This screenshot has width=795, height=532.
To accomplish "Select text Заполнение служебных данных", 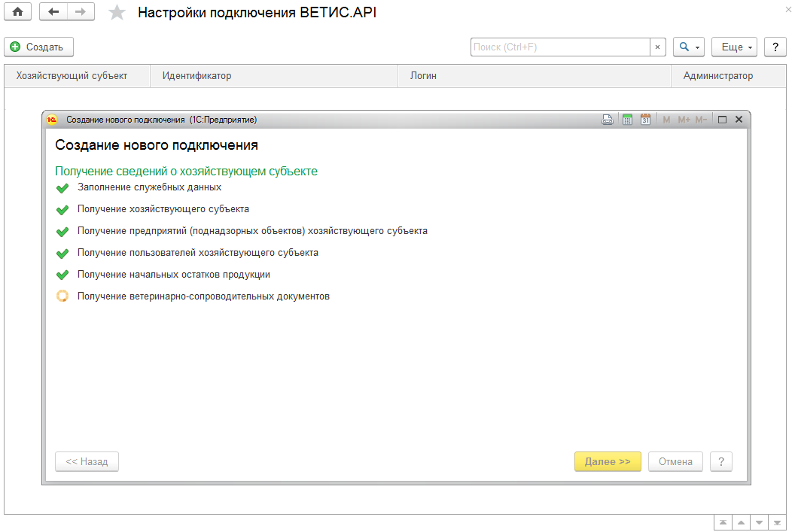I will pos(150,187).
